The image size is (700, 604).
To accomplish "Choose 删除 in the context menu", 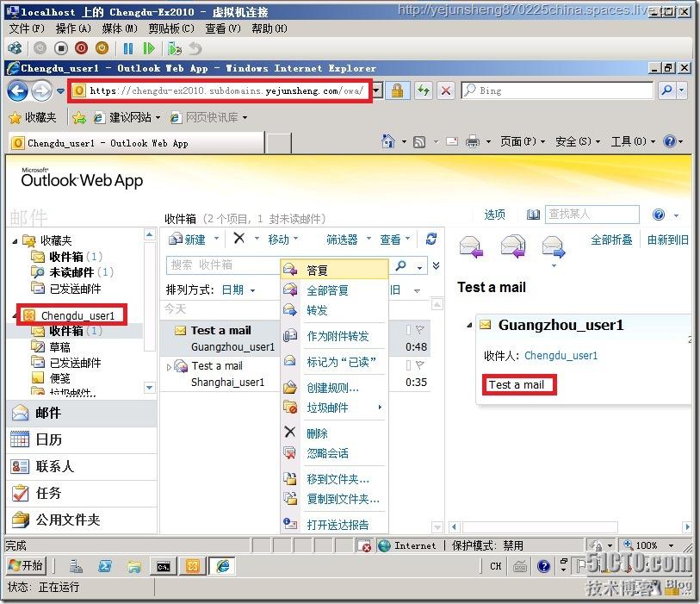I will click(334, 433).
